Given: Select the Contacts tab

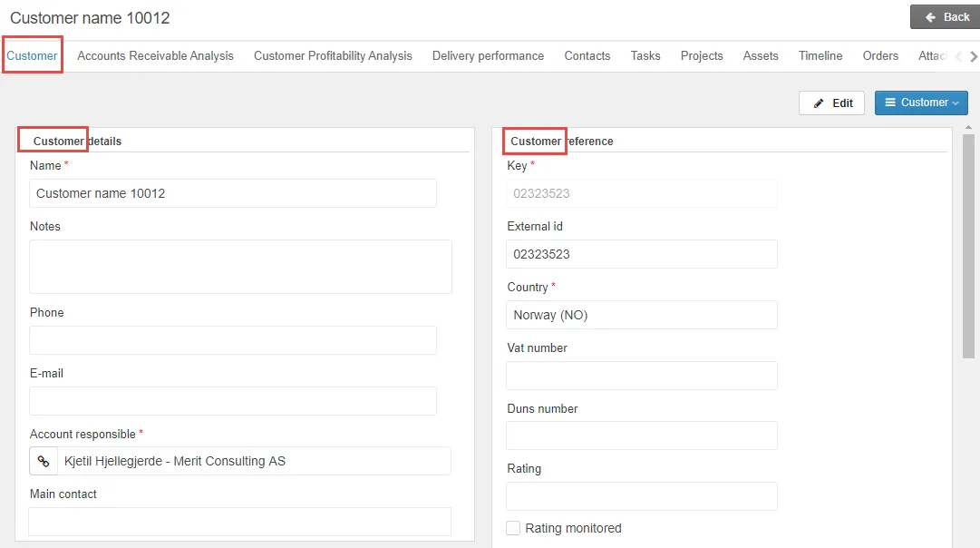Looking at the screenshot, I should click(x=587, y=56).
